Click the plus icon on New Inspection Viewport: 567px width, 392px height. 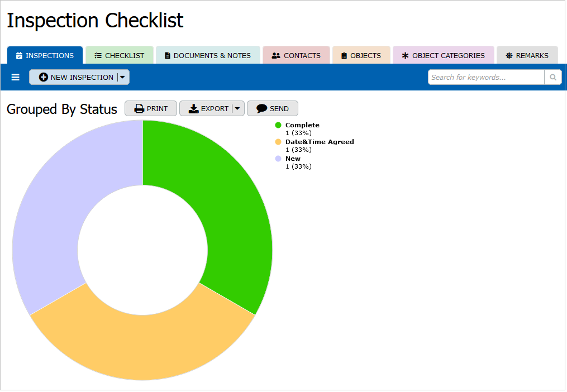pos(44,78)
